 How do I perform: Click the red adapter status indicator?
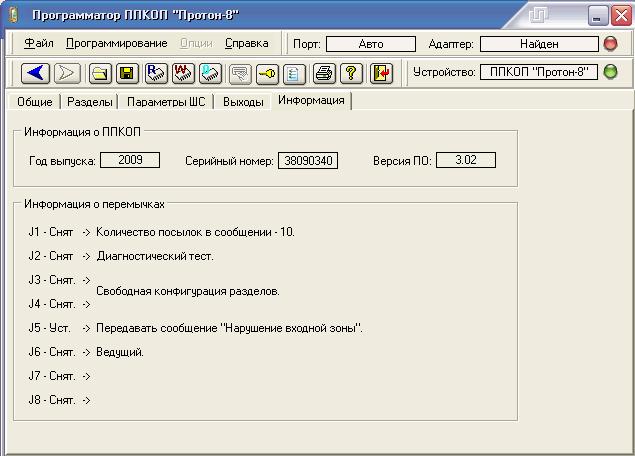[x=610, y=43]
